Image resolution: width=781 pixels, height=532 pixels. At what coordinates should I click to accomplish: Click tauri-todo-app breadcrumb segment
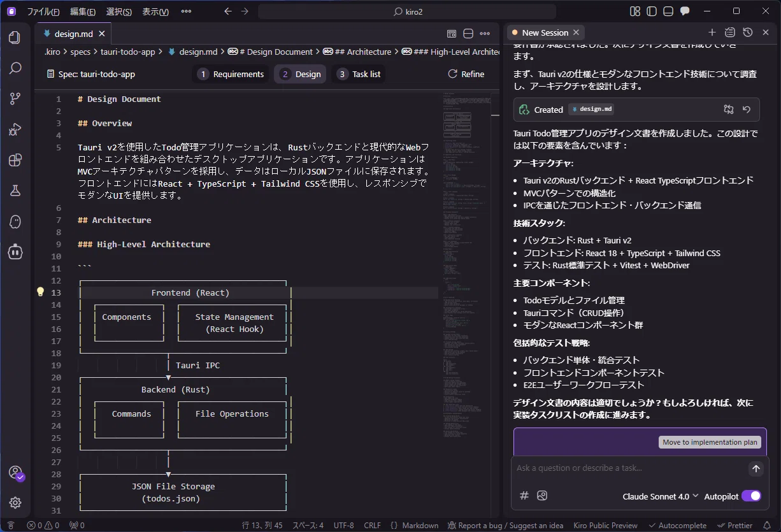128,52
